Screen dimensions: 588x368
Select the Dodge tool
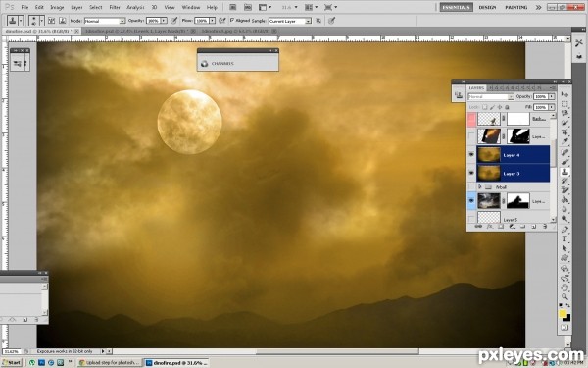[x=564, y=219]
